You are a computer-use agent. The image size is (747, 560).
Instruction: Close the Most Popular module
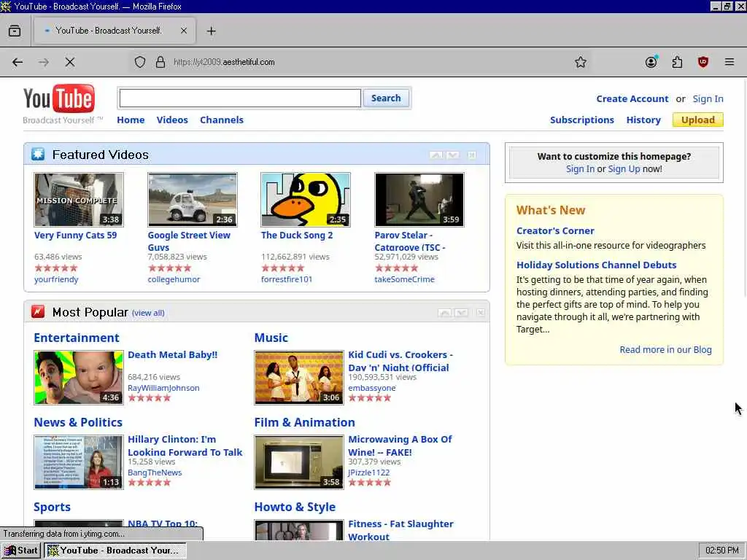[480, 312]
